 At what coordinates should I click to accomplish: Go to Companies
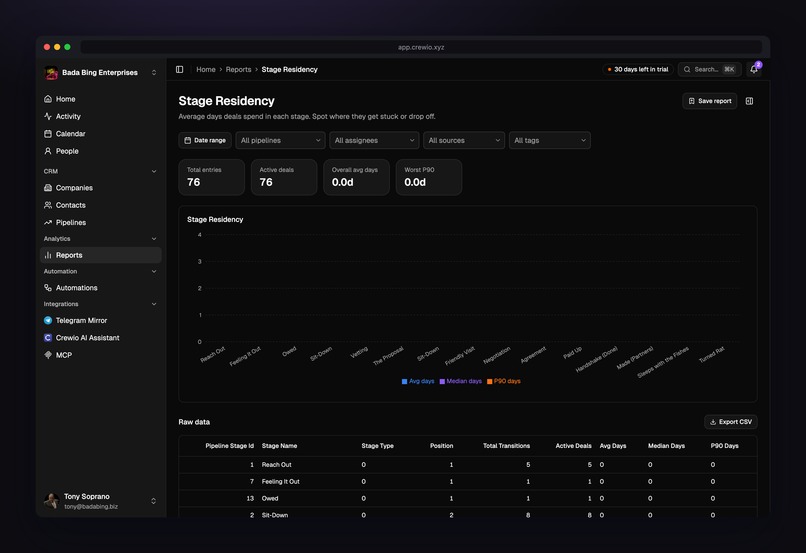tap(100, 188)
